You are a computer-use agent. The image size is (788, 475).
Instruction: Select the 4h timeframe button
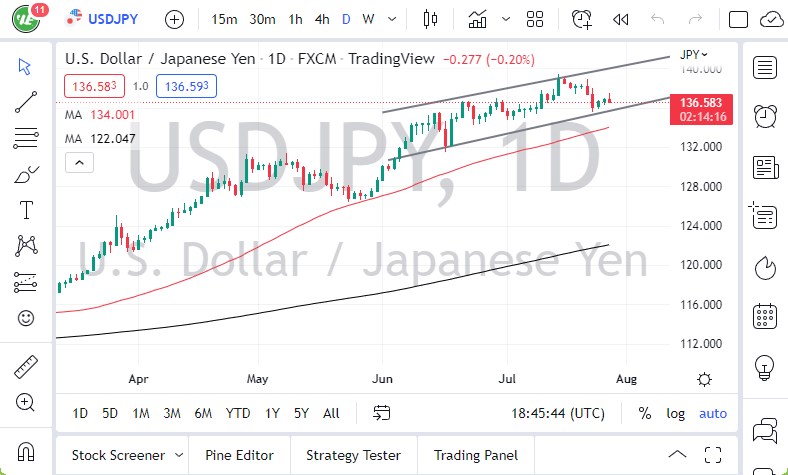322,19
